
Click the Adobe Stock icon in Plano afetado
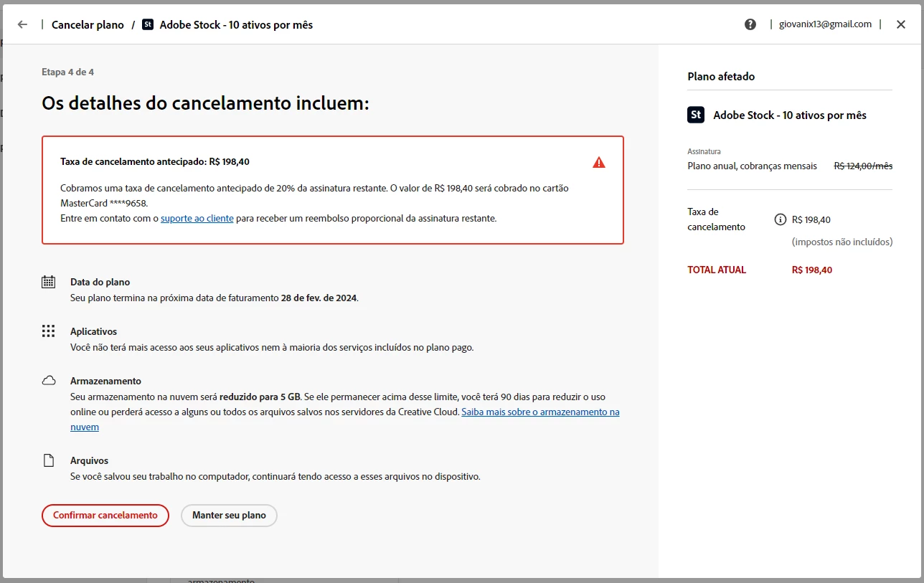pyautogui.click(x=696, y=115)
